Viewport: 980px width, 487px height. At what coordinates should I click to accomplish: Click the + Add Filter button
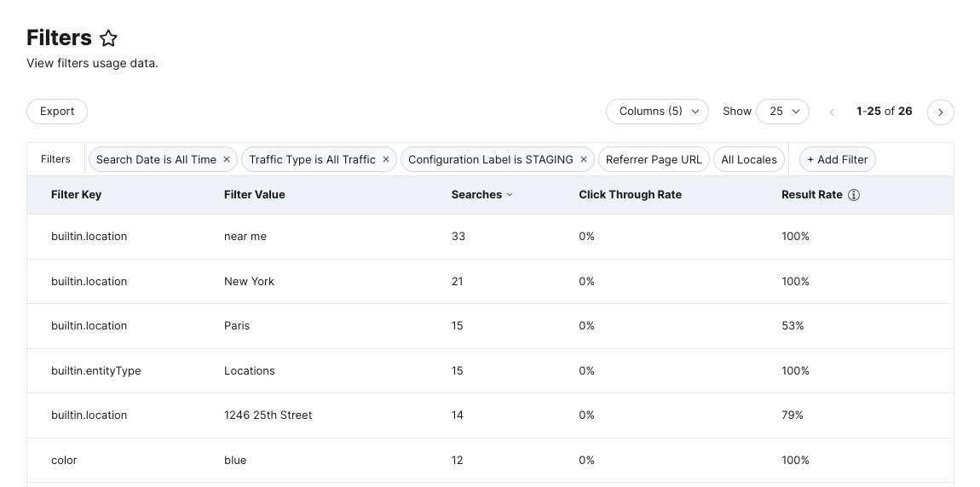coord(838,160)
